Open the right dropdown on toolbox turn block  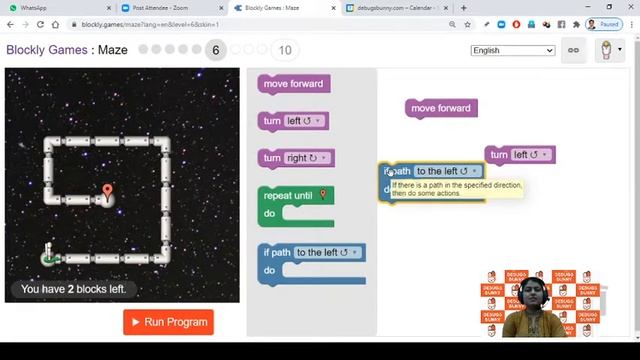(x=307, y=158)
